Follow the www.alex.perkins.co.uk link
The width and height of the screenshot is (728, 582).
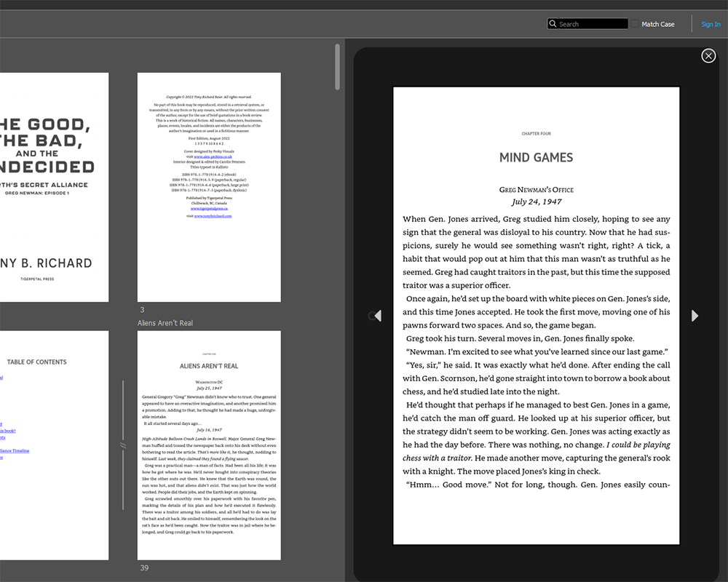coord(213,157)
